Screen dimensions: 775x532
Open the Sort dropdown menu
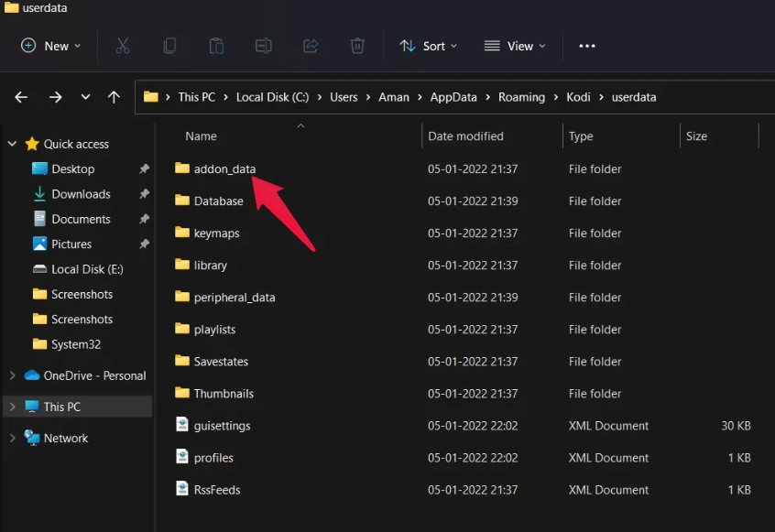pyautogui.click(x=428, y=46)
